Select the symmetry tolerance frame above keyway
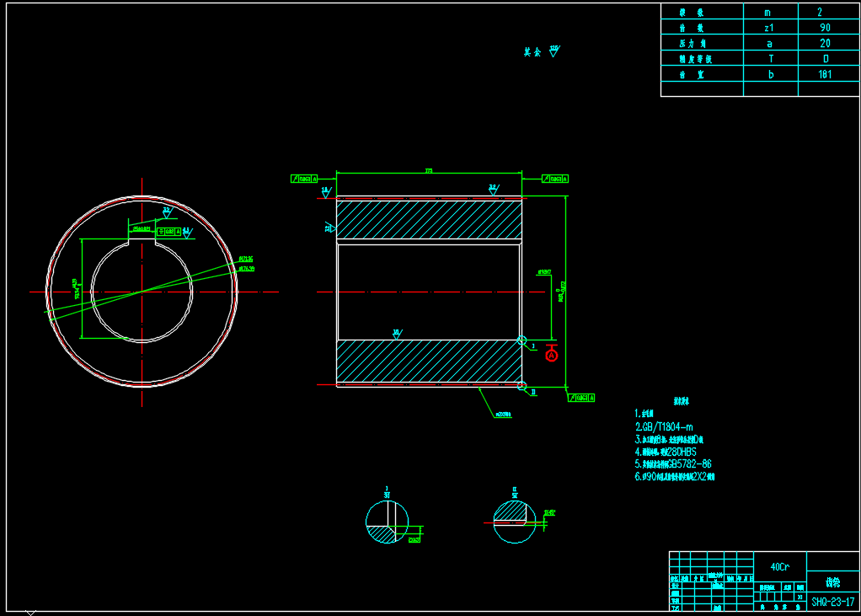The image size is (861, 616). tap(169, 230)
